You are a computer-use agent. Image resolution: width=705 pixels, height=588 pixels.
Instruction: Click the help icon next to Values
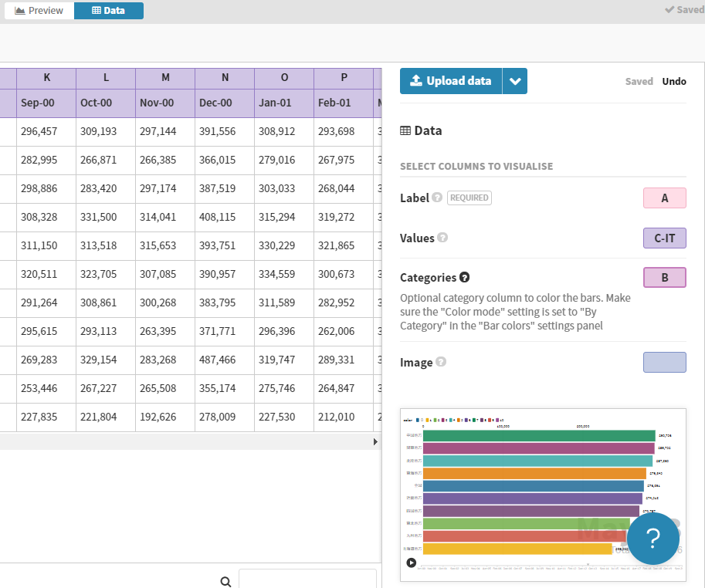pos(442,238)
